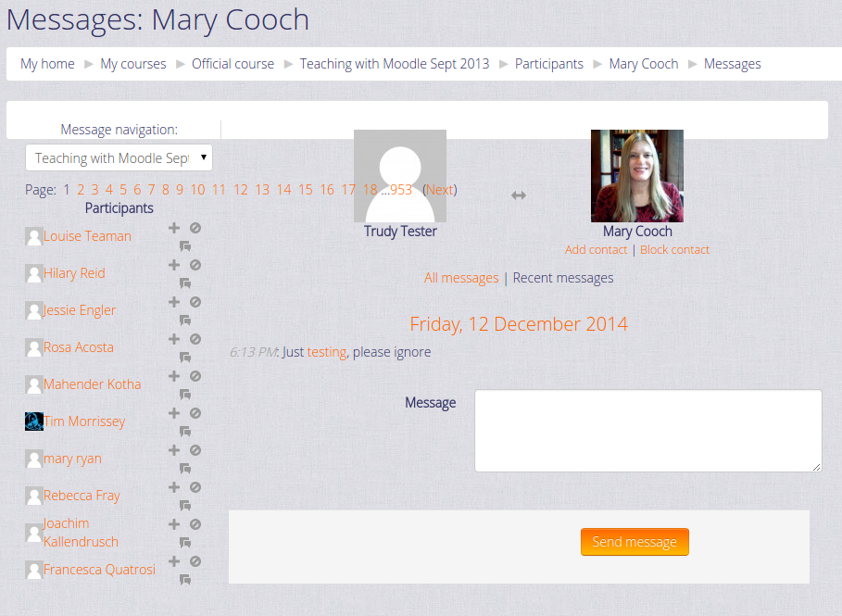The width and height of the screenshot is (842, 616).
Task: Block Rosa Acosta using circle-slash icon
Action: pos(195,339)
